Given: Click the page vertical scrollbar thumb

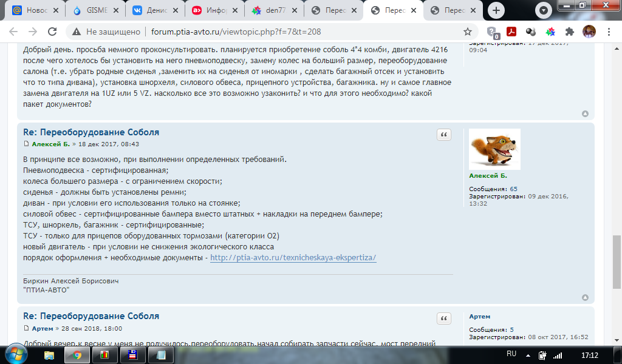Looking at the screenshot, I should [x=617, y=262].
